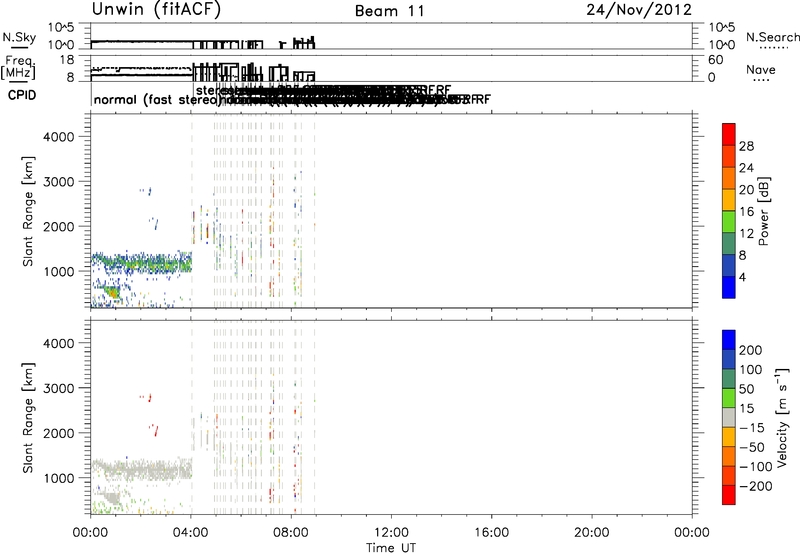Click the '60' tick on Nave axis
This screenshot has width=800, height=554.
[715, 60]
